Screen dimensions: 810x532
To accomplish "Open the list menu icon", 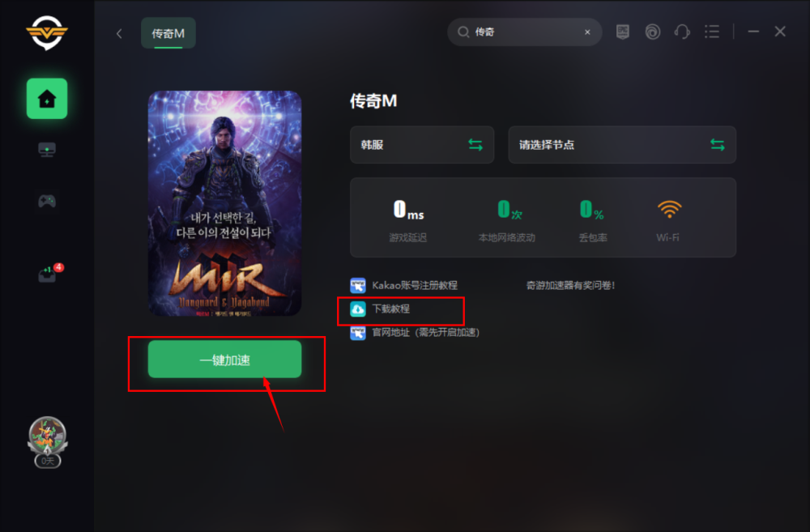I will (x=712, y=32).
